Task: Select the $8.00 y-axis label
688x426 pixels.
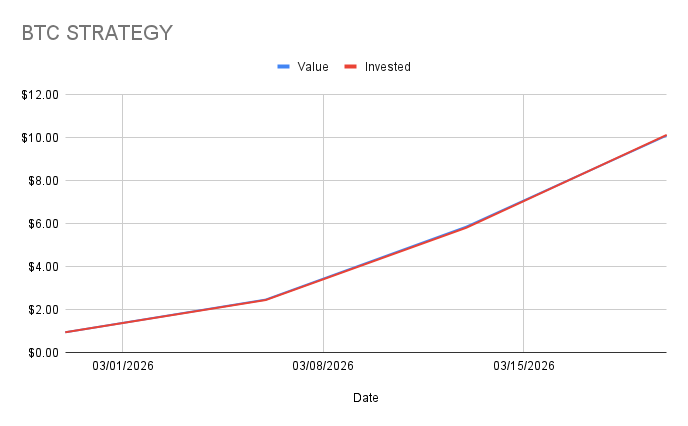Action: (x=42, y=181)
